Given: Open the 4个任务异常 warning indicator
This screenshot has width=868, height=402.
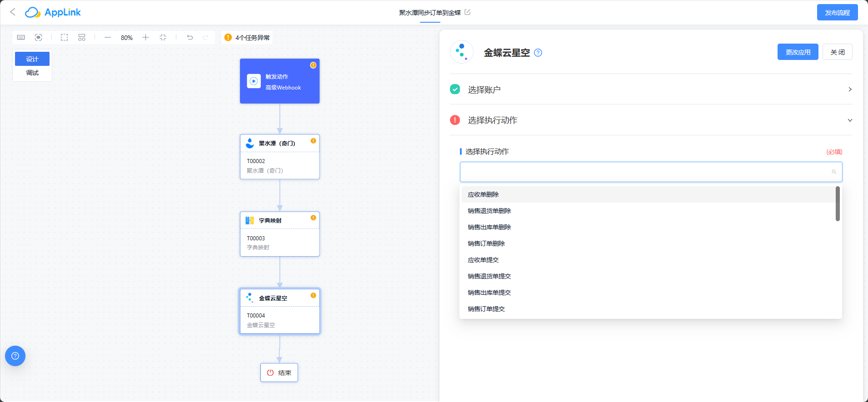Looking at the screenshot, I should pos(247,38).
